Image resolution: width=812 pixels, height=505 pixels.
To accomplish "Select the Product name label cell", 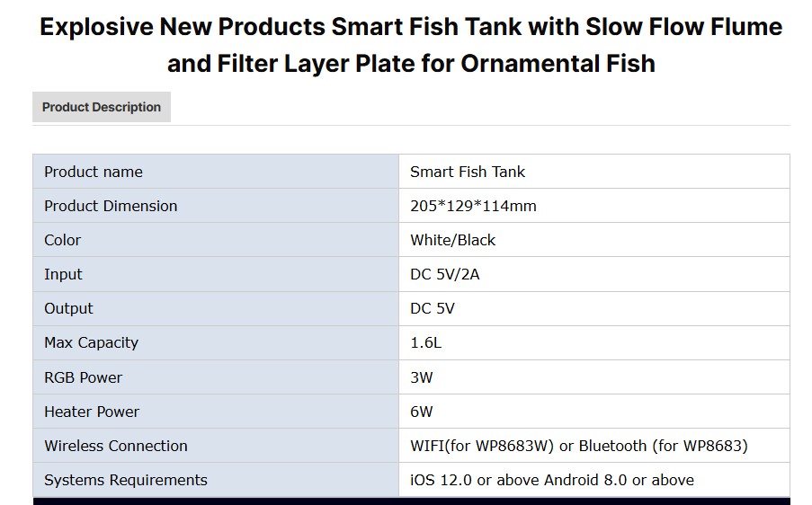I will tap(94, 172).
